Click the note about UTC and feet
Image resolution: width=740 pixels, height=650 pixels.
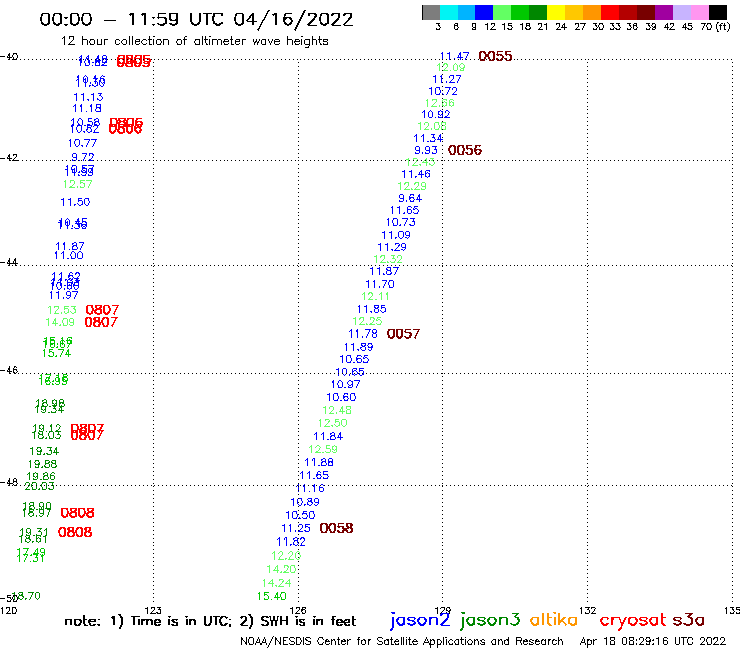(x=210, y=621)
